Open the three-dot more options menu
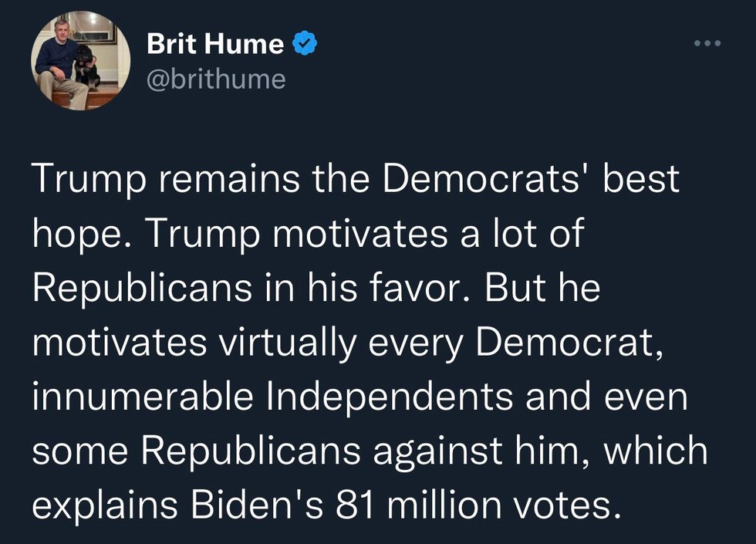Viewport: 756px width, 544px height. coord(707,43)
